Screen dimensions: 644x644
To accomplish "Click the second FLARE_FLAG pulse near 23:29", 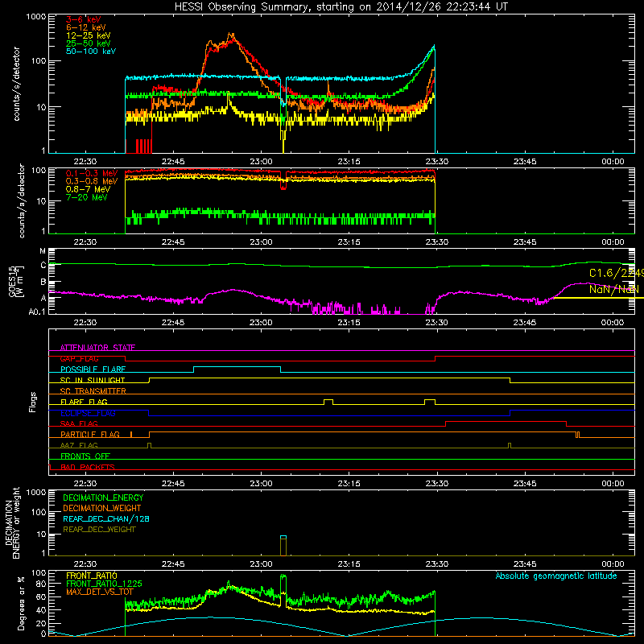I will pos(430,402).
